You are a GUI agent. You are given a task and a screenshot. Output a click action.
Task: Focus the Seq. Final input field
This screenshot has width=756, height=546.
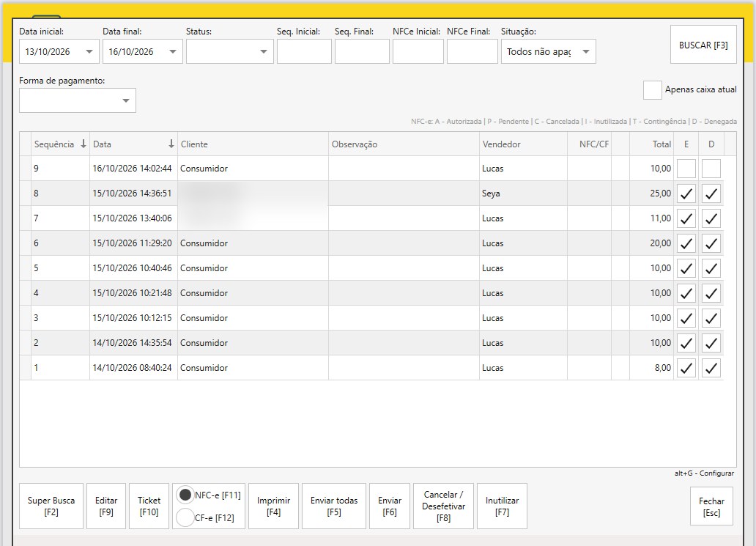pos(362,51)
